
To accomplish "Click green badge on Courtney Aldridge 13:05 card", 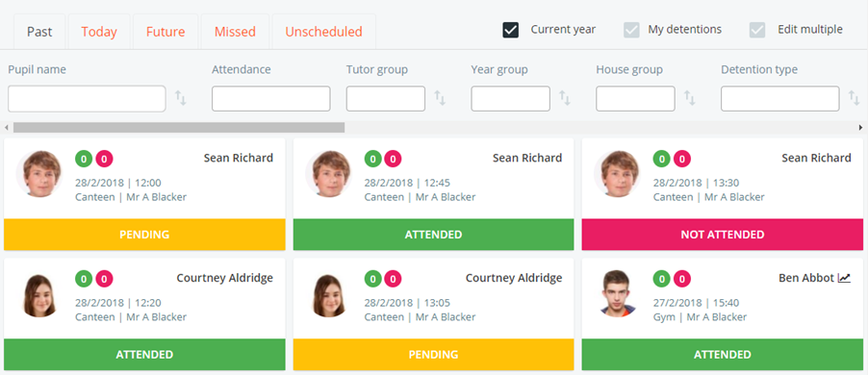I will pyautogui.click(x=373, y=279).
